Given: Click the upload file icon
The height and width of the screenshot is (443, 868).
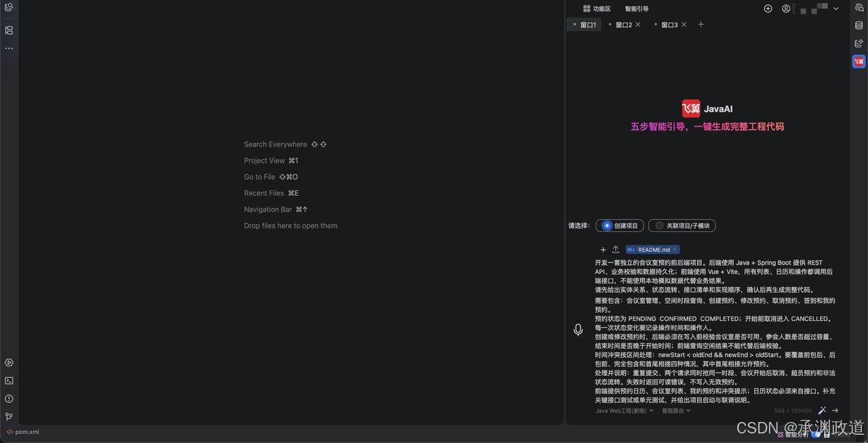Looking at the screenshot, I should [616, 250].
